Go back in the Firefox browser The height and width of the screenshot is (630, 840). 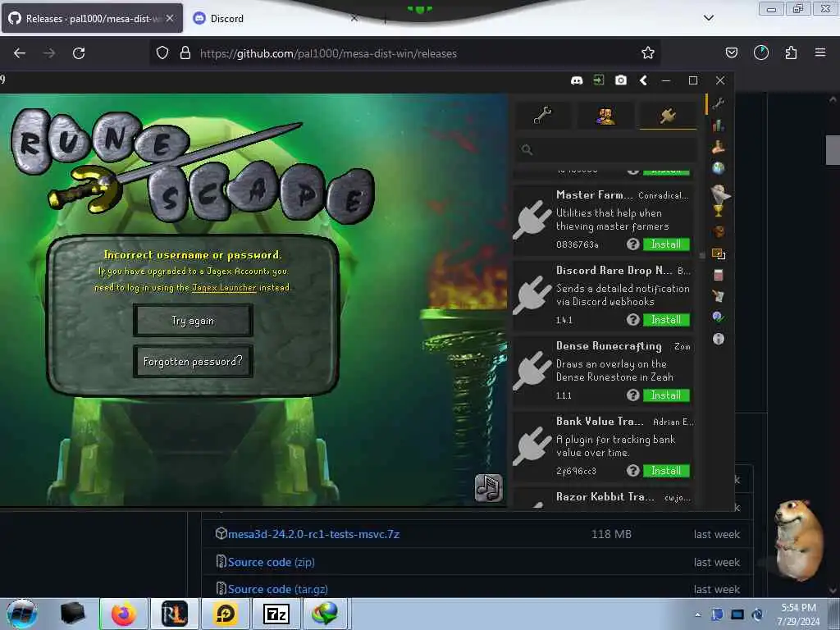pyautogui.click(x=20, y=53)
